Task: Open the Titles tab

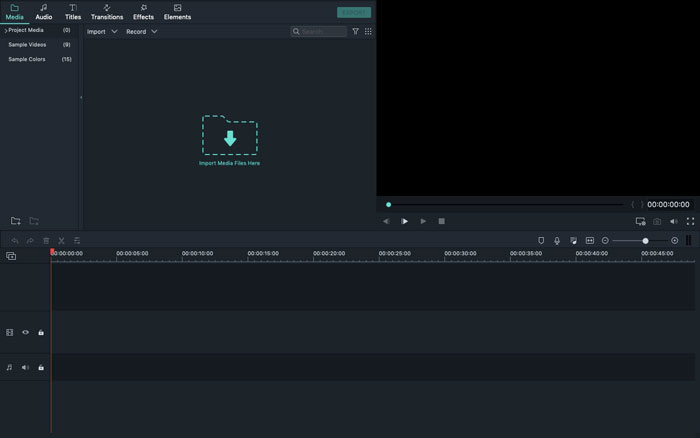Action: [x=73, y=12]
